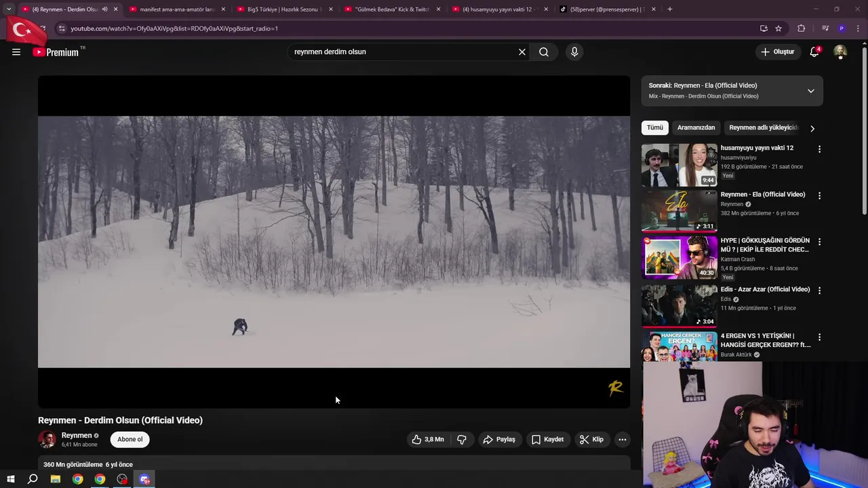Viewport: 868px width, 488px height.
Task: Open more actions three-dot menu under video
Action: coord(622,440)
